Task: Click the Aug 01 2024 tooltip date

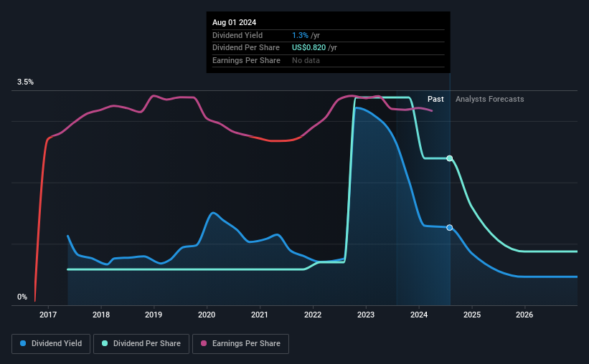Action: (234, 22)
